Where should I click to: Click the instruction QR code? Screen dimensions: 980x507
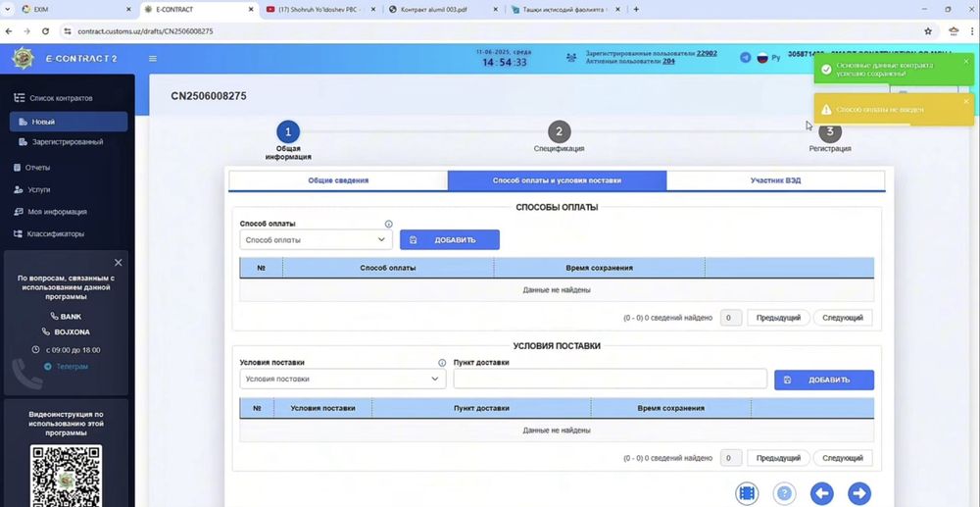pyautogui.click(x=67, y=475)
